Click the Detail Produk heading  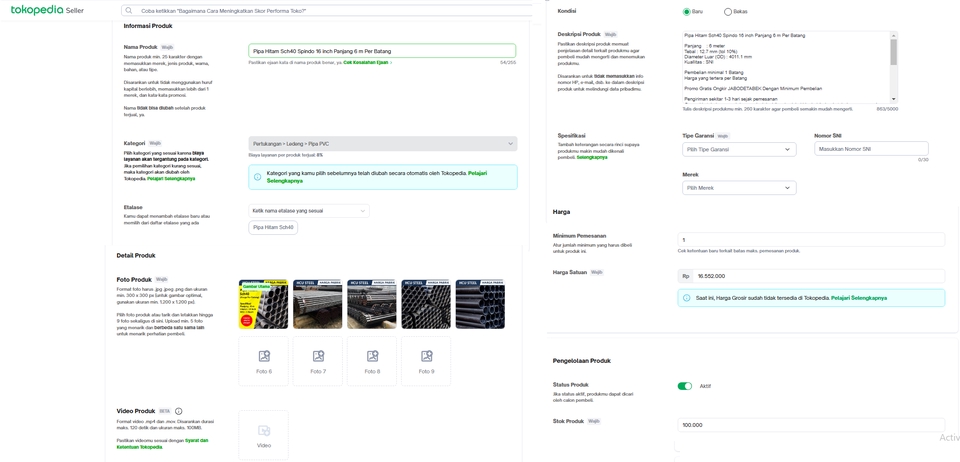tap(136, 256)
